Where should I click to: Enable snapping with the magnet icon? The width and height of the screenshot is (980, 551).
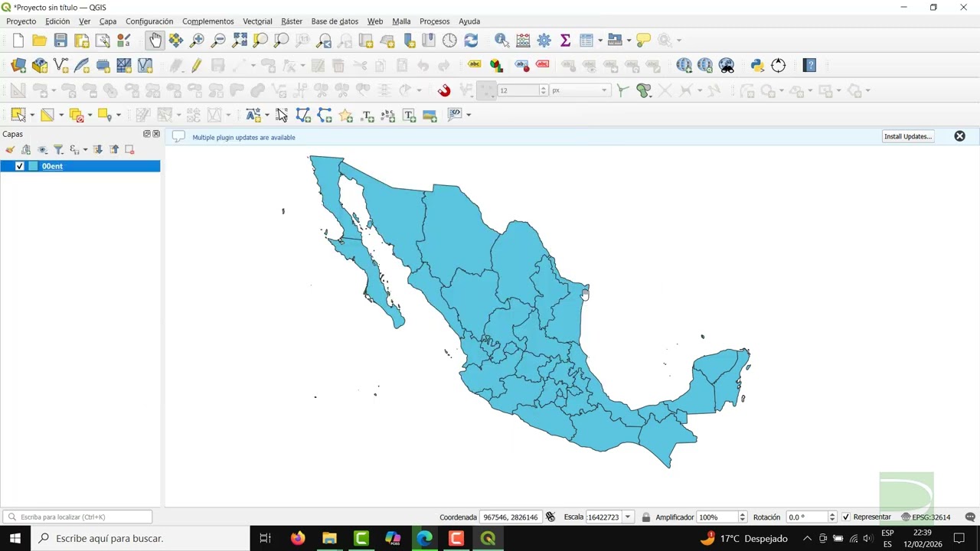tap(444, 91)
